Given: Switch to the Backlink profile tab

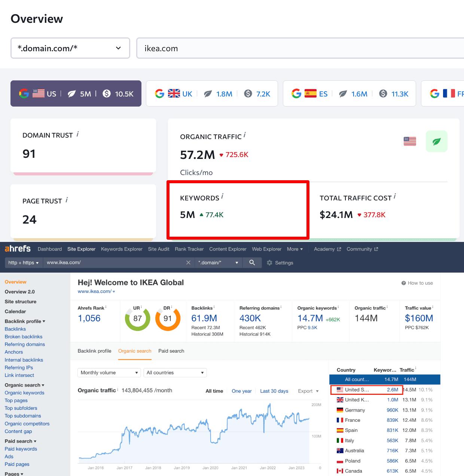Looking at the screenshot, I should pos(94,351).
